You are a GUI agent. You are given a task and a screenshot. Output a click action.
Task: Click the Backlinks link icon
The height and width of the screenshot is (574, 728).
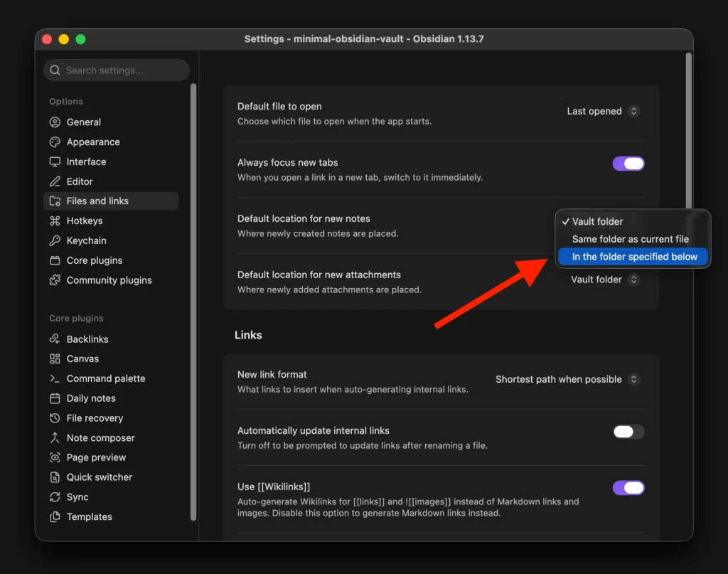[x=55, y=339]
